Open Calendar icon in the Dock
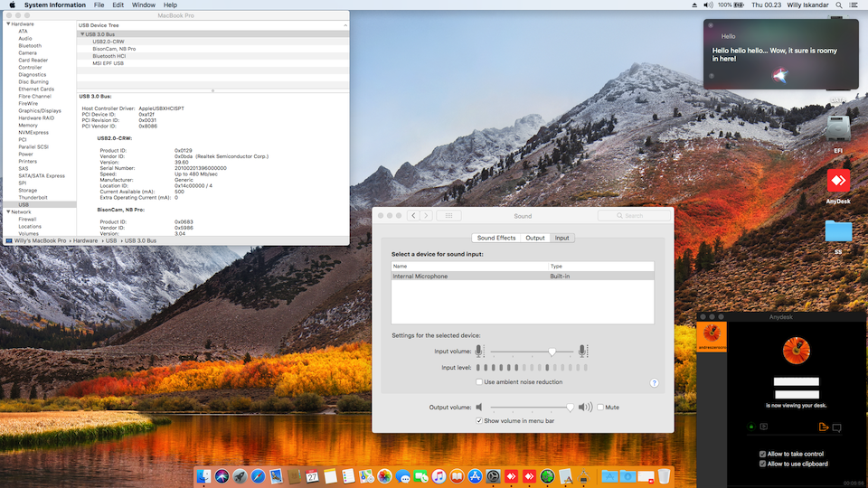 click(312, 476)
